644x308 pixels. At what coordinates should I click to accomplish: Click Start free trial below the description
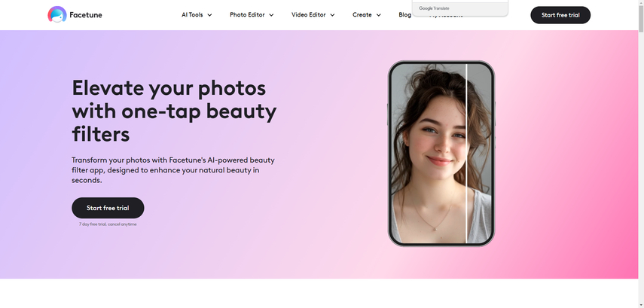pos(108,208)
